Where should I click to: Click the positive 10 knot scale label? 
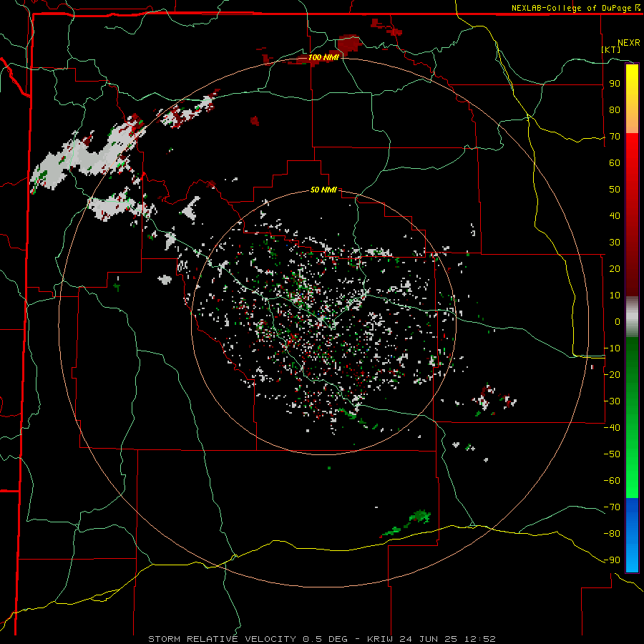point(615,296)
